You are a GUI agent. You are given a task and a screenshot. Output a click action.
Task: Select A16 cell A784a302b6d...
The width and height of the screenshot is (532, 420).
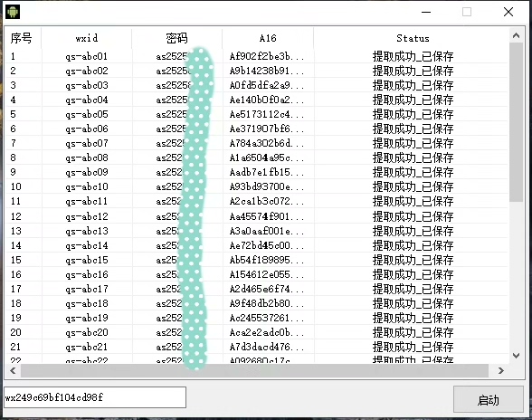(267, 143)
